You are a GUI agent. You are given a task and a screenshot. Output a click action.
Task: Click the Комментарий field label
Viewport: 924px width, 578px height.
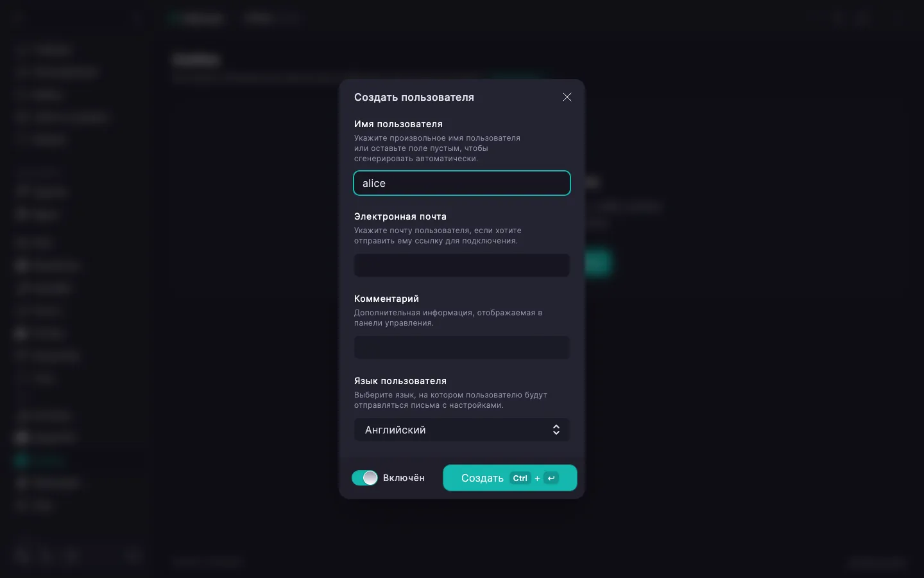(386, 299)
